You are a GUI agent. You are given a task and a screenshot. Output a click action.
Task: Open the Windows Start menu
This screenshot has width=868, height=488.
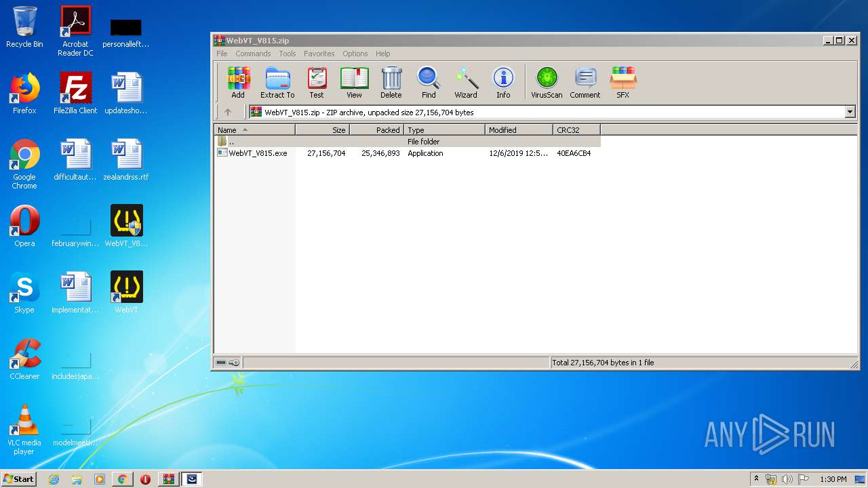click(x=19, y=479)
